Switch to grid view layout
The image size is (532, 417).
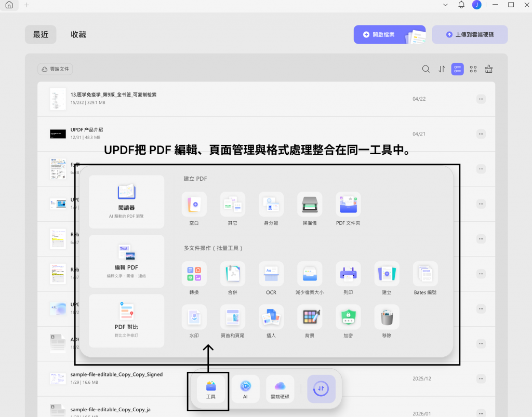(x=473, y=69)
